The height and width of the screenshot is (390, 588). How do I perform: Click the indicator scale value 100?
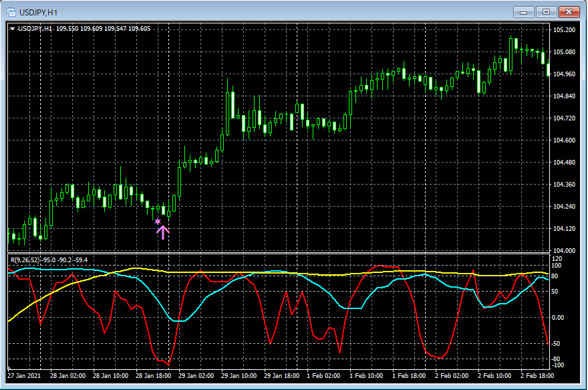click(557, 266)
